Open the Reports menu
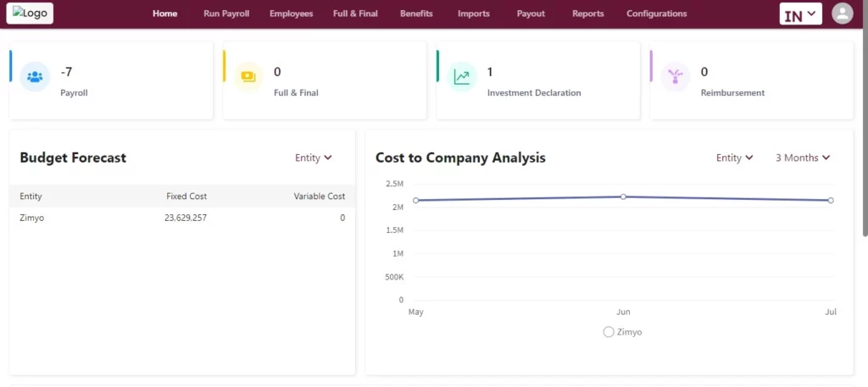Viewport: 868px width, 387px height. [x=588, y=14]
